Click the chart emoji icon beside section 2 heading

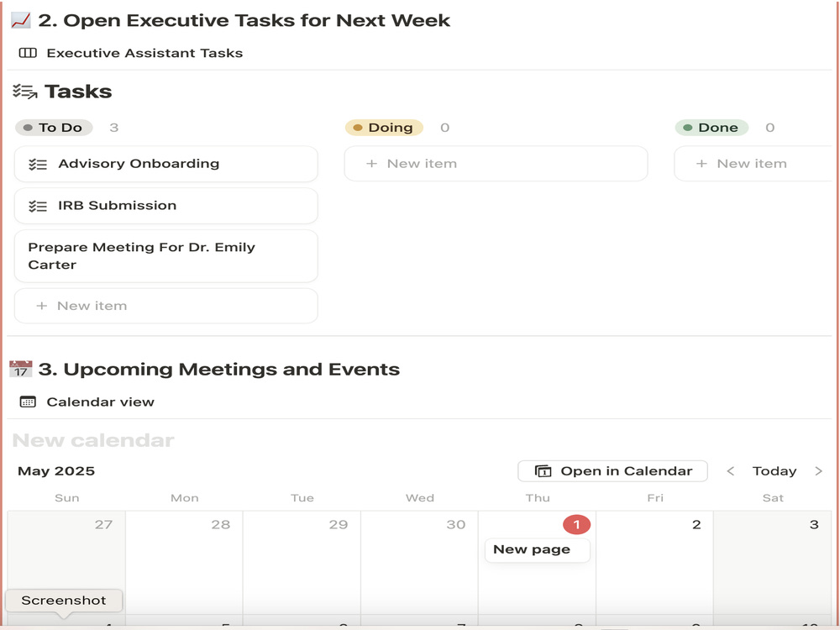point(21,20)
